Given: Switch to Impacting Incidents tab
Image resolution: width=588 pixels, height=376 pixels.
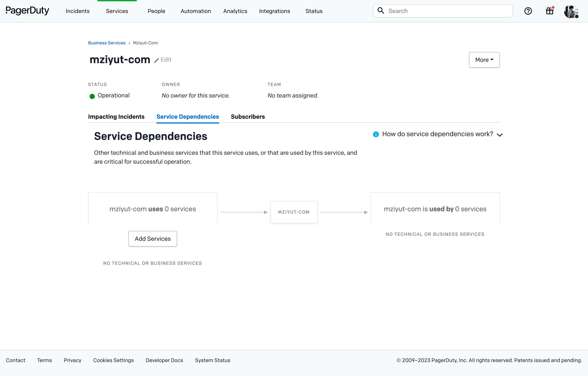Looking at the screenshot, I should click(116, 117).
